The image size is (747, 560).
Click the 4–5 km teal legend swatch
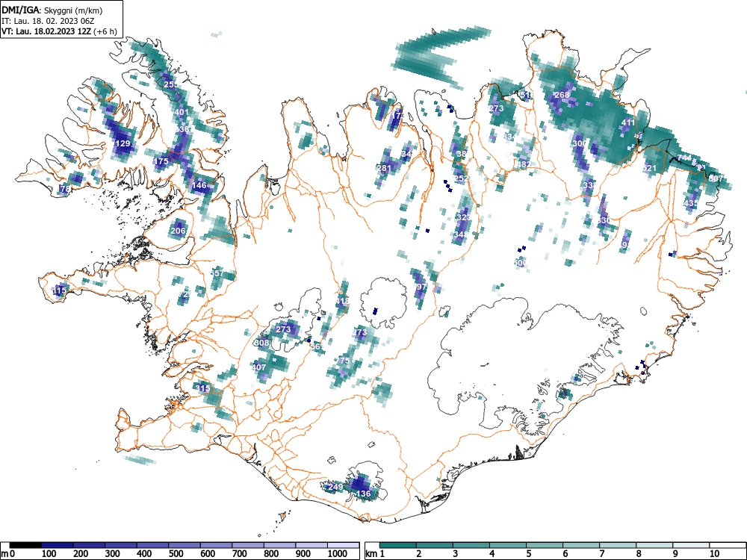[x=508, y=545]
